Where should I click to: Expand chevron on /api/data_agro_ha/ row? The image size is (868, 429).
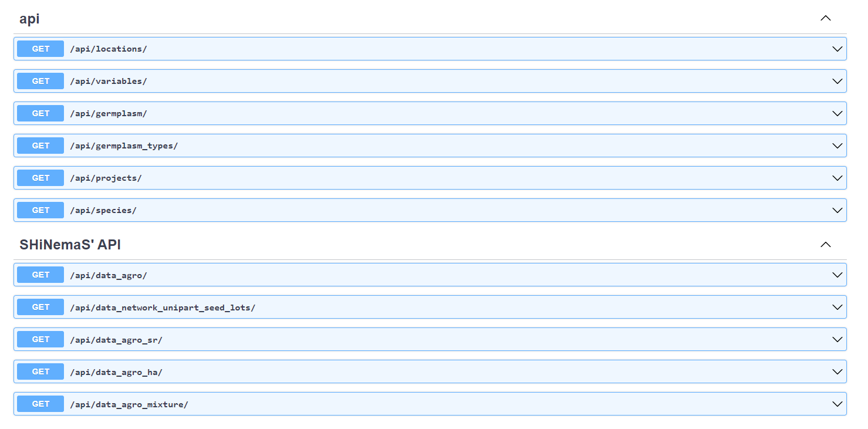click(x=837, y=371)
